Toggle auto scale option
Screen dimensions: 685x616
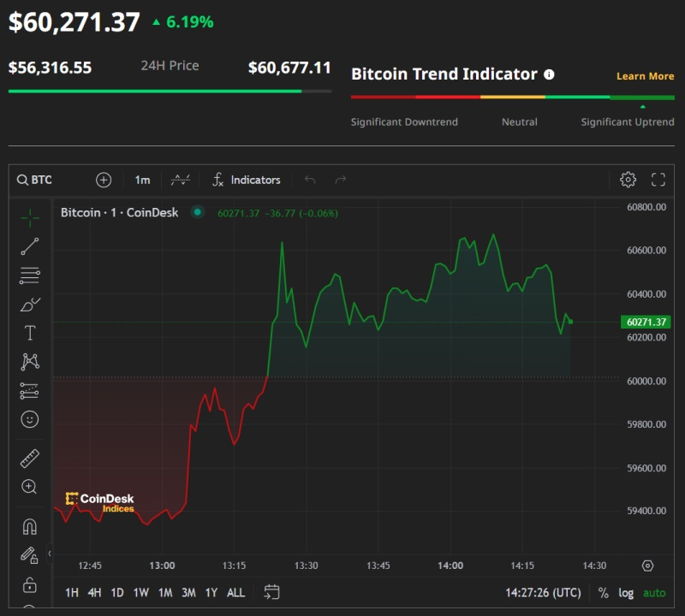point(654,592)
